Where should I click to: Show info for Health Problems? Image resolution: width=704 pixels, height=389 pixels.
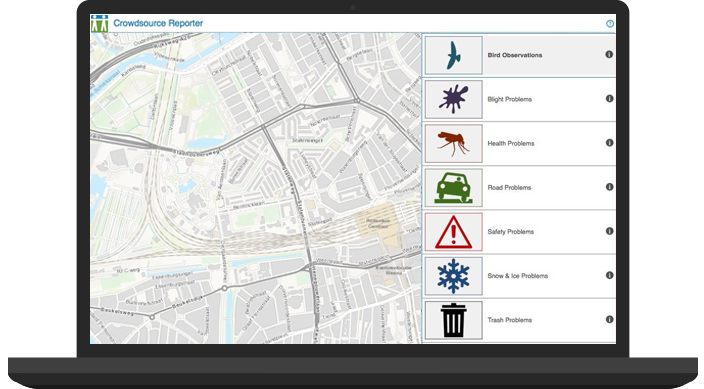609,143
